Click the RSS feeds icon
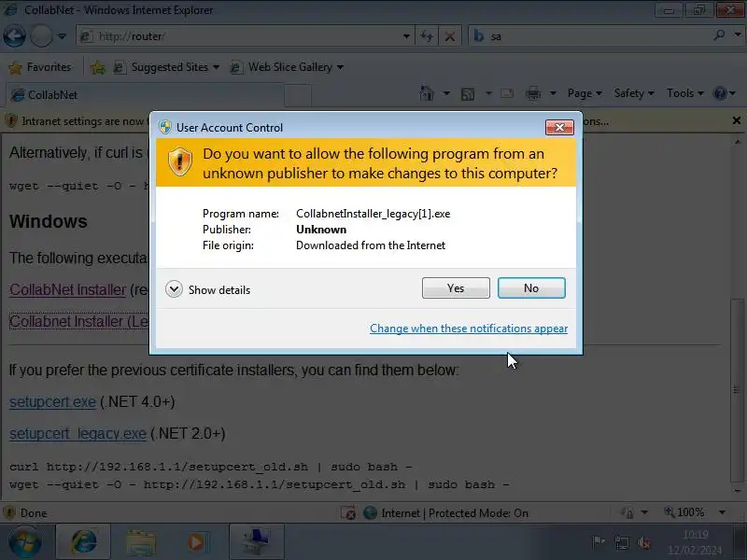 coord(468,94)
